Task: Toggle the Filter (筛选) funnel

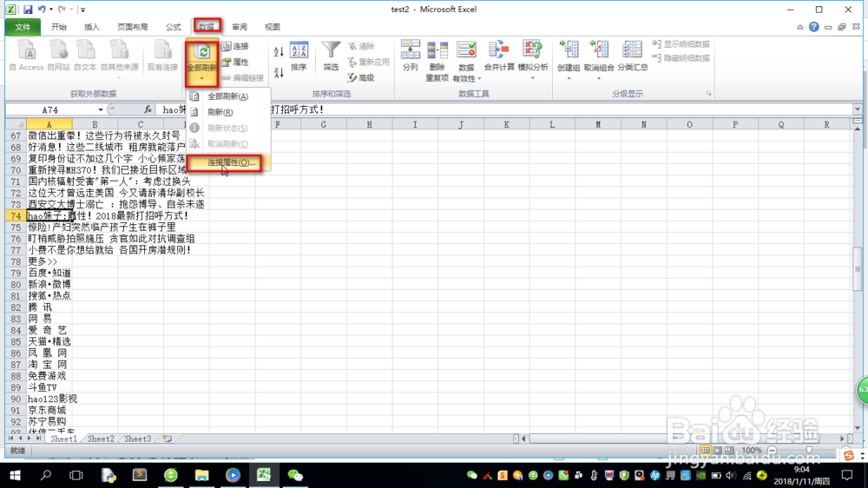Action: tap(331, 56)
